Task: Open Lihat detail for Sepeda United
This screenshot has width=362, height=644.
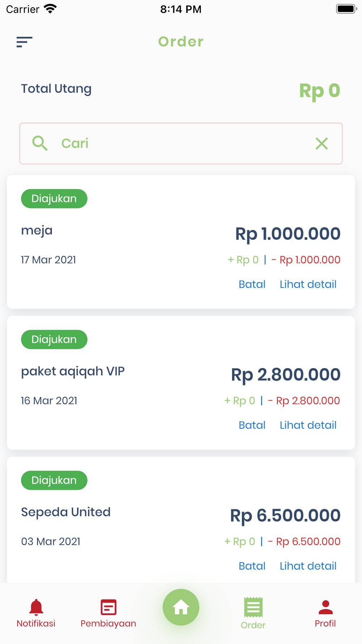Action: point(308,566)
